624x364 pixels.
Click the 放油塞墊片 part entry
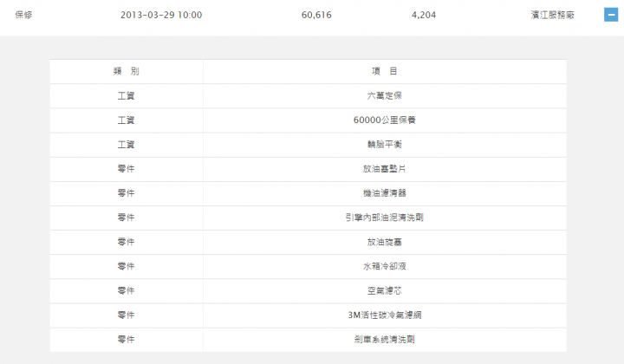(384, 168)
